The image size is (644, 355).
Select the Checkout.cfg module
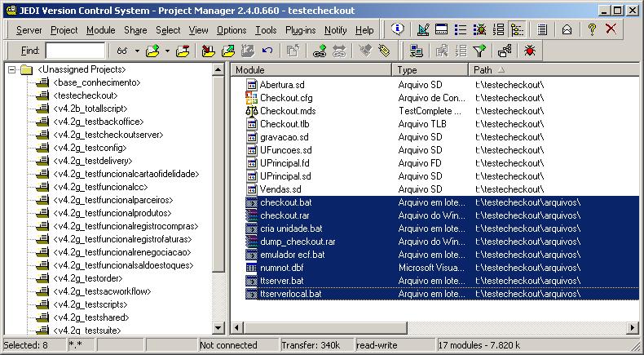[286, 98]
